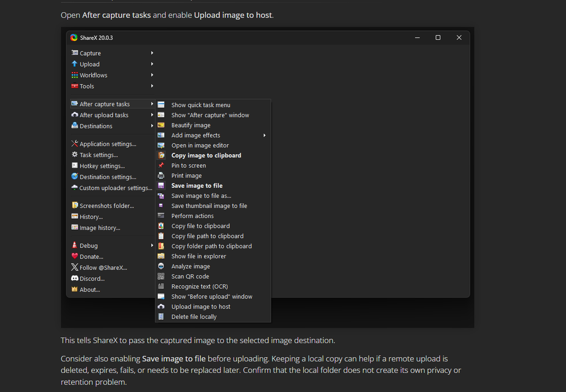Click the Capture menu icon
Viewport: 566px width, 392px height.
(x=75, y=52)
